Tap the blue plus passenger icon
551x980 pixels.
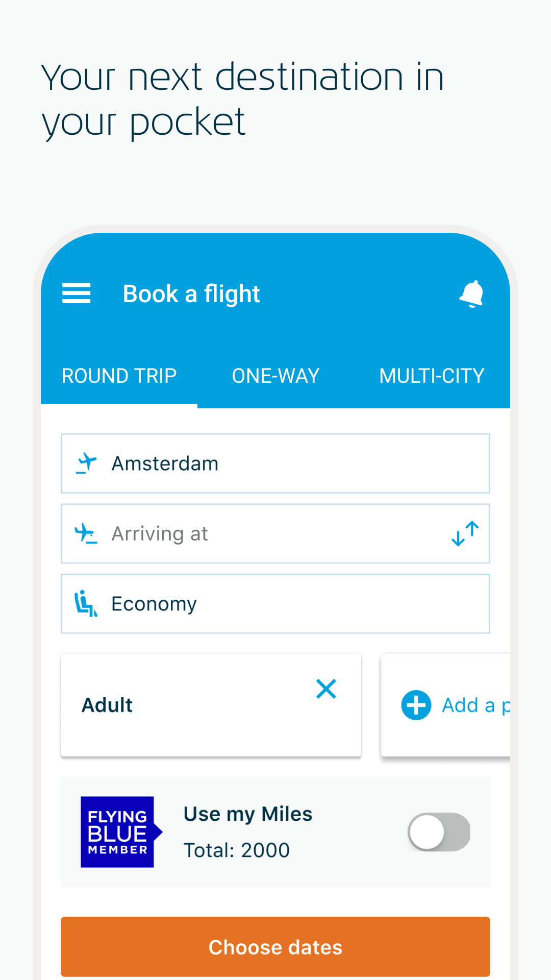coord(416,705)
